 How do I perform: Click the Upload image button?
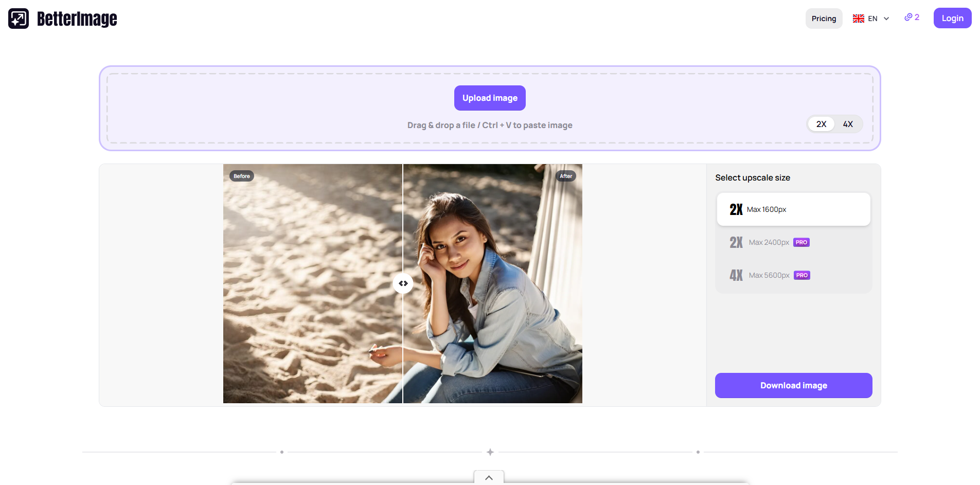point(490,98)
